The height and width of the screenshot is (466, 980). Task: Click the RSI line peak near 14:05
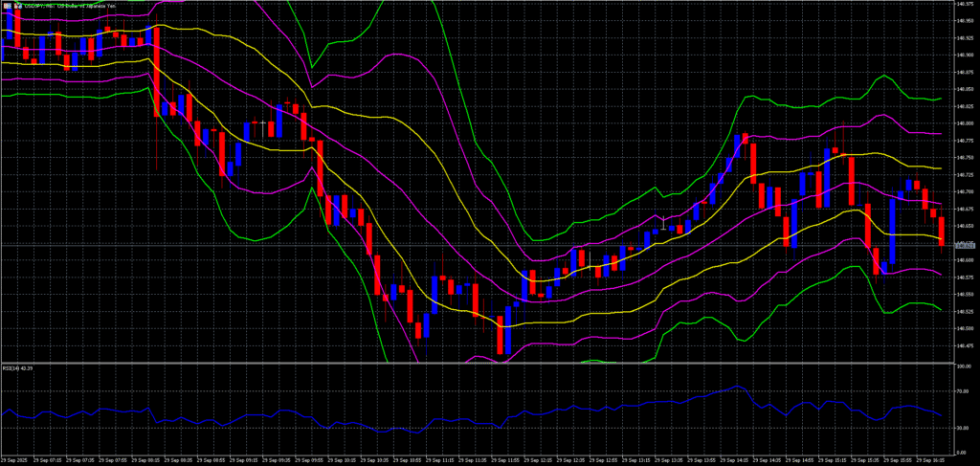(736, 388)
